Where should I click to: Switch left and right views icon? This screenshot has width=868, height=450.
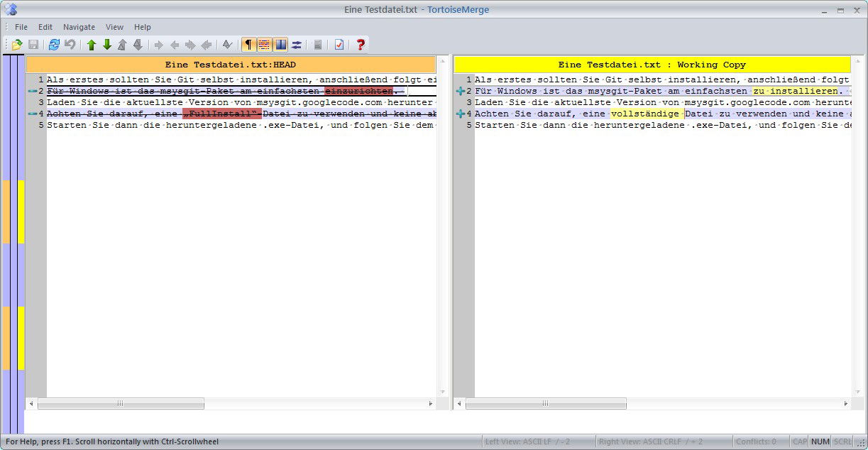click(296, 45)
